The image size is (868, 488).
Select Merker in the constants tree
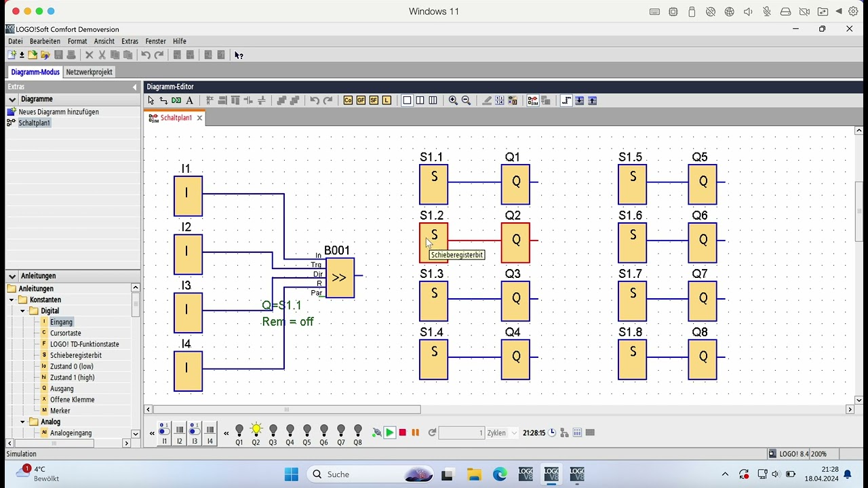click(x=60, y=411)
